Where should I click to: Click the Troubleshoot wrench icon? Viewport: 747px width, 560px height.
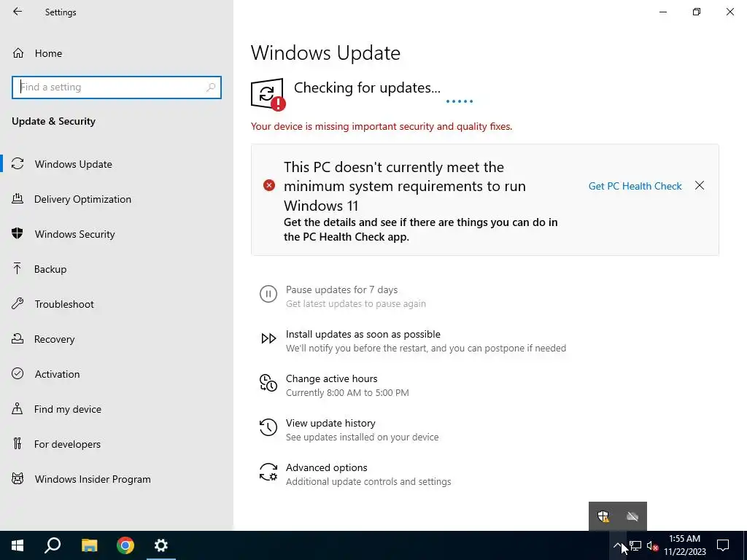click(x=18, y=303)
